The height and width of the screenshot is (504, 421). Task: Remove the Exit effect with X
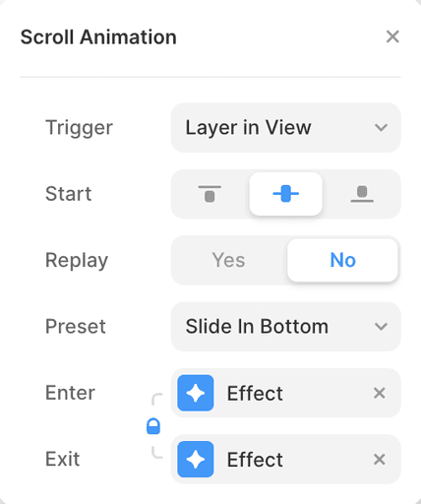click(380, 460)
